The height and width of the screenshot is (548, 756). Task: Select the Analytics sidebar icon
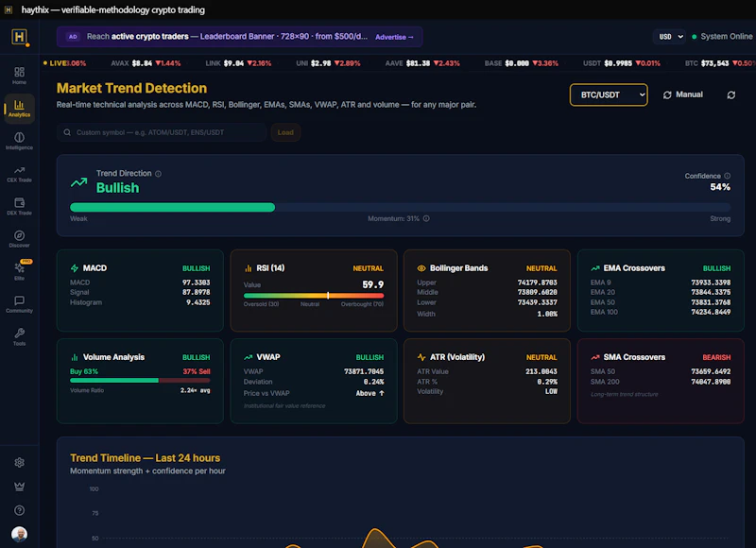point(19,109)
